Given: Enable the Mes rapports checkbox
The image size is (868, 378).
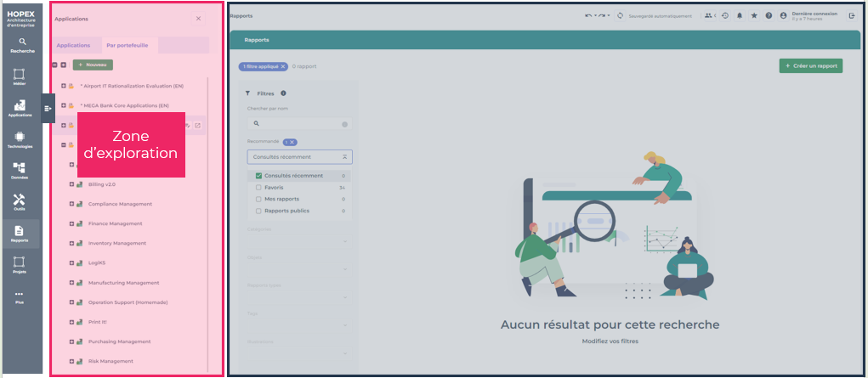Looking at the screenshot, I should pos(259,199).
